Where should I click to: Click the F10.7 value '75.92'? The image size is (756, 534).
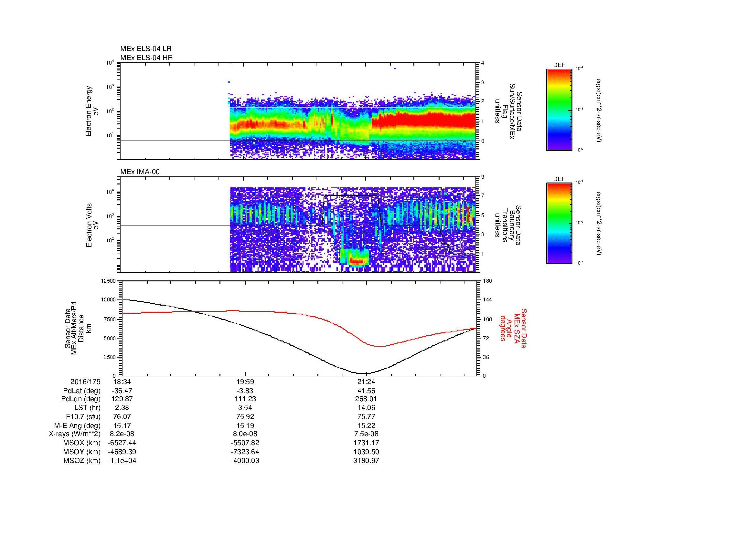245,417
